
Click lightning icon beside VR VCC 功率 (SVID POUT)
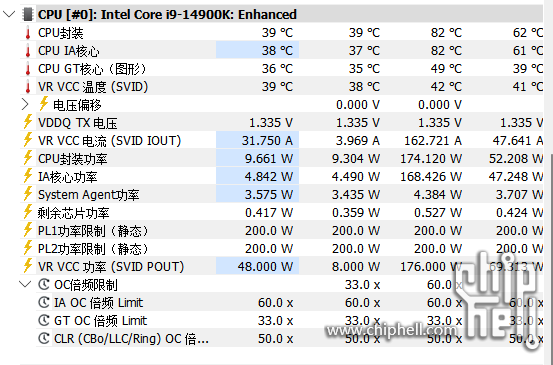coord(28,266)
